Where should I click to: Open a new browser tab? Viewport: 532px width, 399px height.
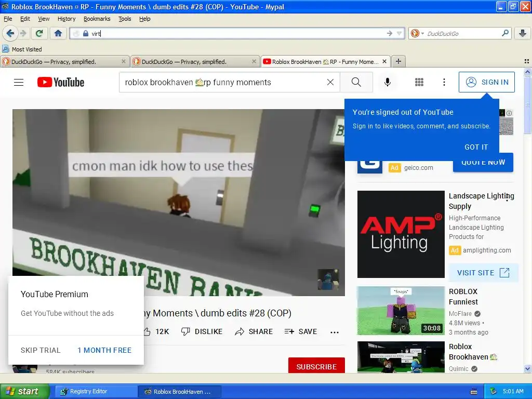pos(398,61)
